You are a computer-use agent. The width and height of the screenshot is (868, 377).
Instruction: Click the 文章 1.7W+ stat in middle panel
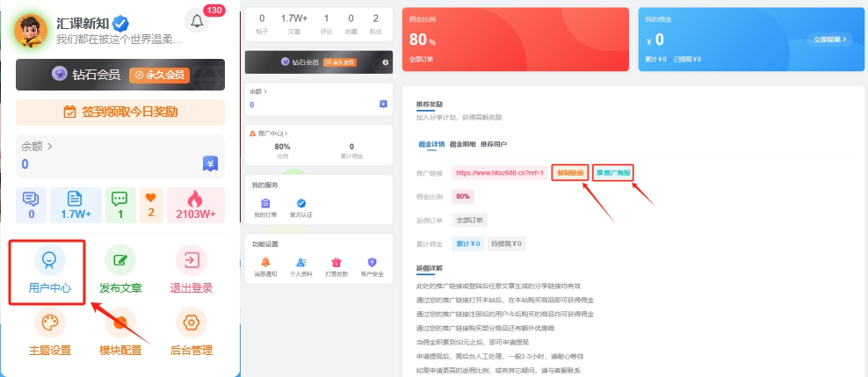coord(294,24)
